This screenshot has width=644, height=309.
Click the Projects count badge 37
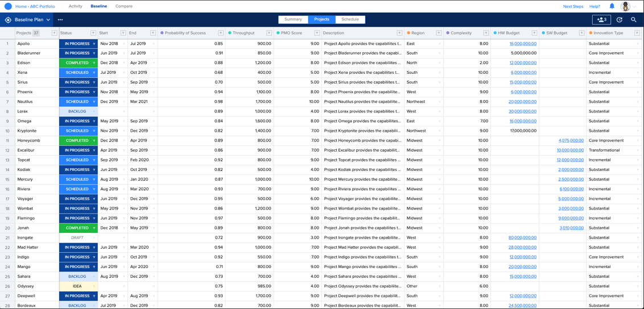pos(36,33)
